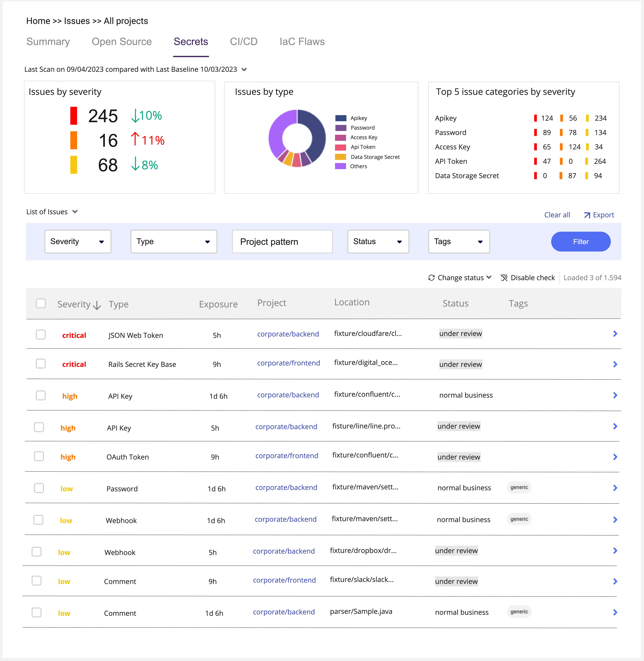Viewport: 644px width, 661px height.
Task: Click the yellow bar beside API Token 264
Action: (587, 161)
